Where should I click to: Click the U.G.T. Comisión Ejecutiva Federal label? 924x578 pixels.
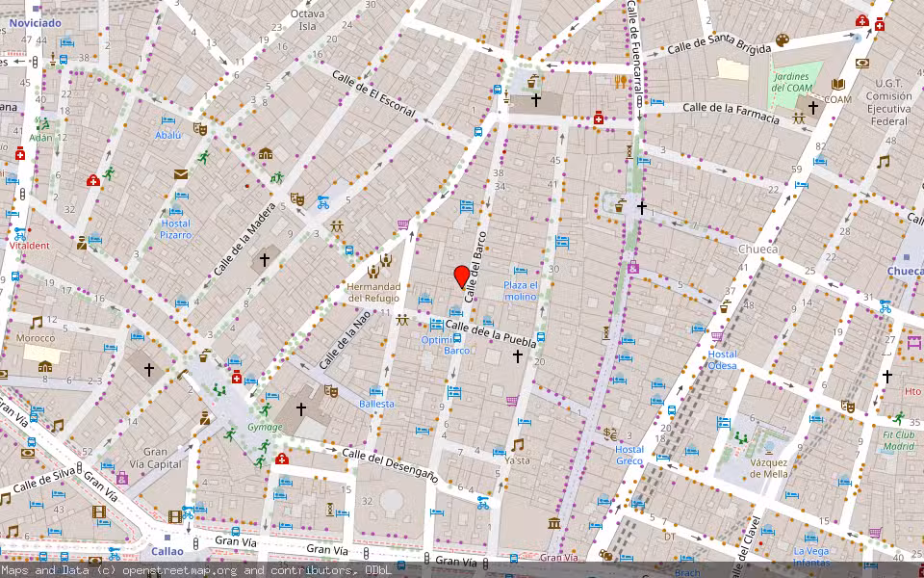coord(888,102)
